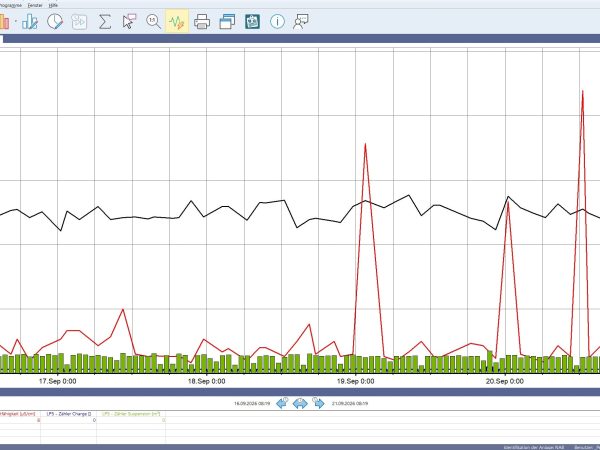This screenshot has width=600, height=450.
Task: Click the 17.Sep 0:00 axis label
Action: click(x=57, y=381)
